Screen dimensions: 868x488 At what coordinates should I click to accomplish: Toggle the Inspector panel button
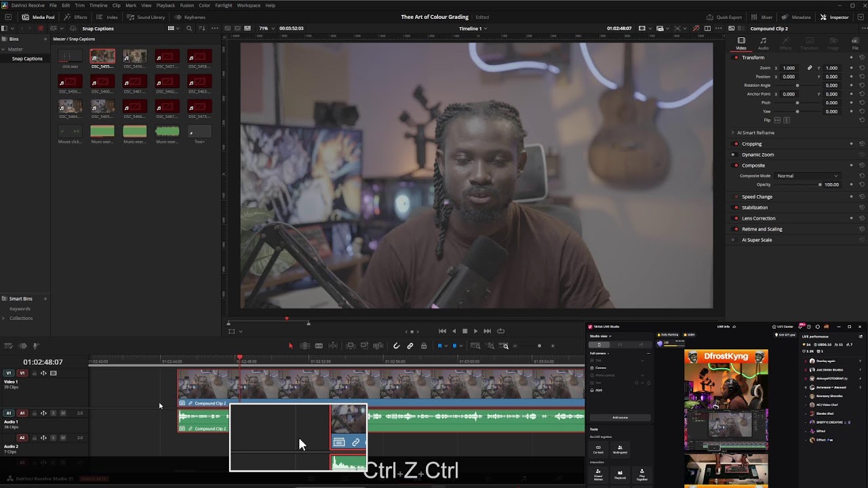pos(835,17)
